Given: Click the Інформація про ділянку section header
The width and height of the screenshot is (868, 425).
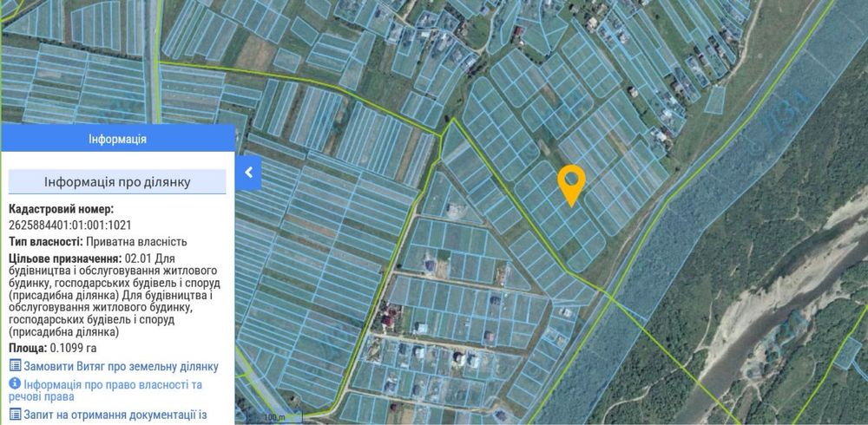Looking at the screenshot, I should [117, 182].
